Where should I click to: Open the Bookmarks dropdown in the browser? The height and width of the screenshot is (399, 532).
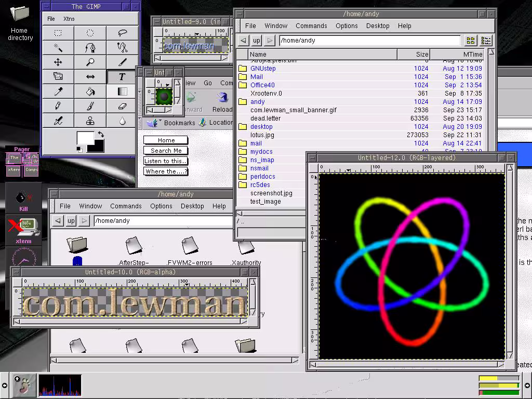point(179,123)
